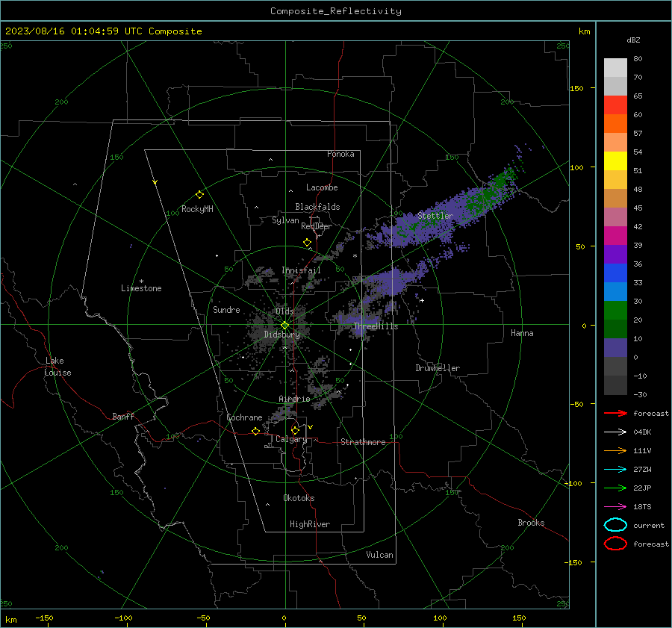Click the asterisk marker above Limestone
This screenshot has width=672, height=628.
(x=141, y=282)
